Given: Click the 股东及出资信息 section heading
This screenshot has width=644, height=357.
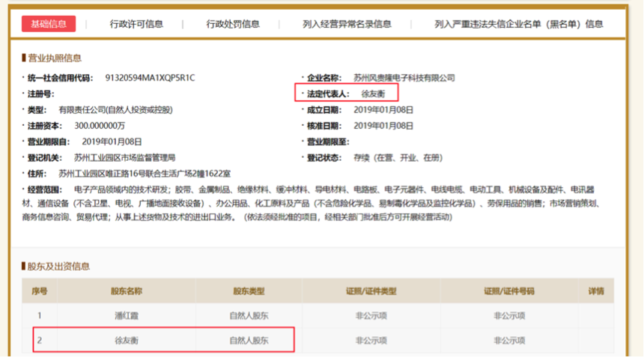Looking at the screenshot, I should tap(58, 266).
